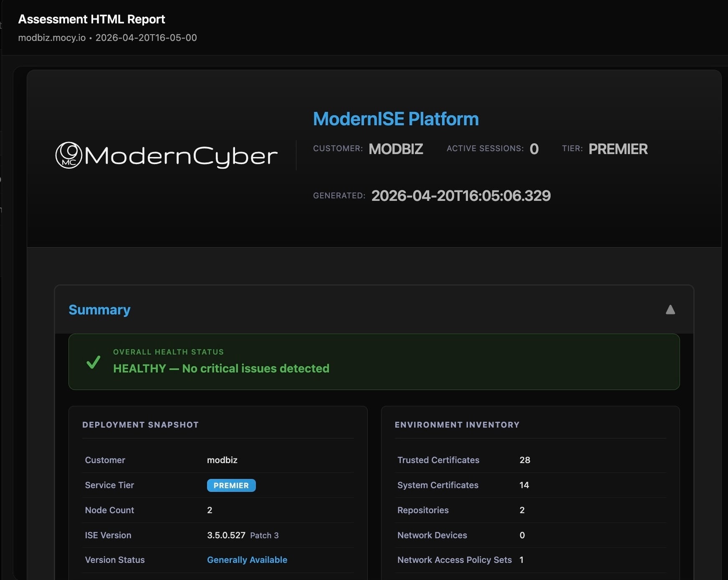Screen dimensions: 728x580
Task: Click the System Certificates row label
Action: (438, 485)
